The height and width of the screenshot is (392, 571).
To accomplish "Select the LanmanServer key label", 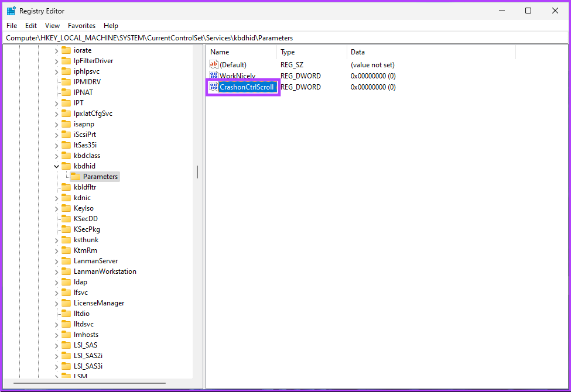I will coord(96,260).
